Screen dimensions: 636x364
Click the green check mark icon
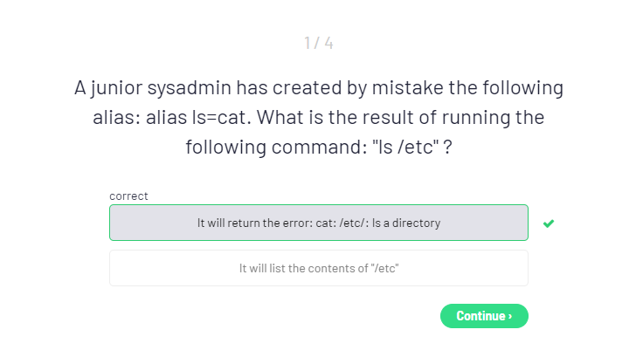tap(548, 223)
